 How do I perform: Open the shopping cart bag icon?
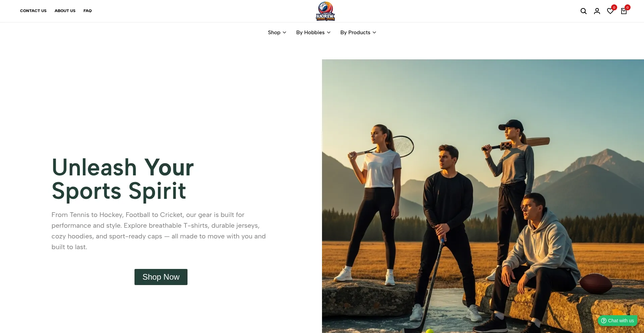624,11
